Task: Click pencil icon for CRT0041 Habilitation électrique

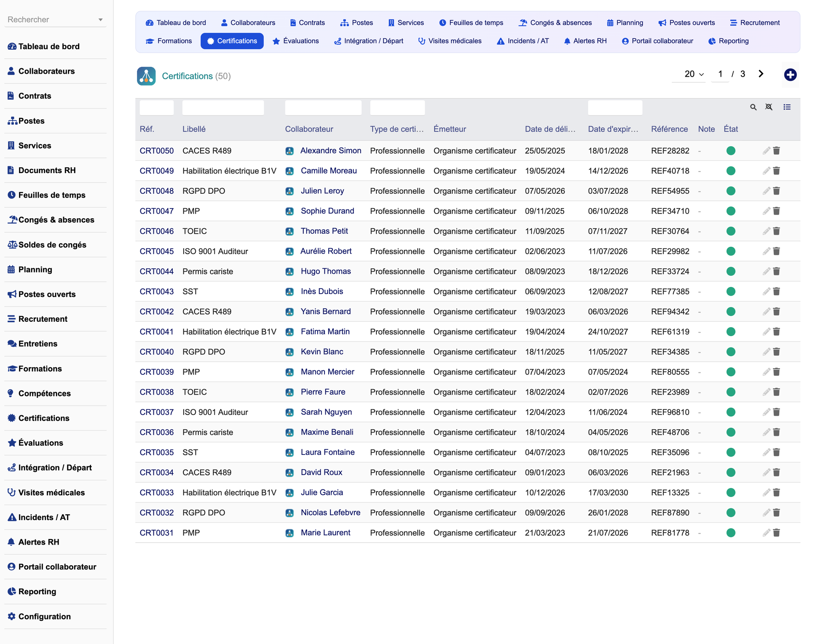Action: tap(766, 332)
